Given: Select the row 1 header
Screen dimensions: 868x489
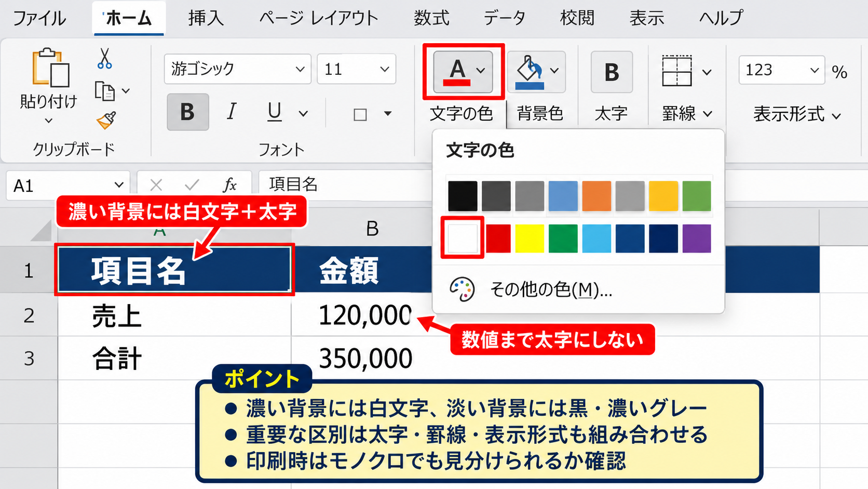Looking at the screenshot, I should tap(29, 270).
